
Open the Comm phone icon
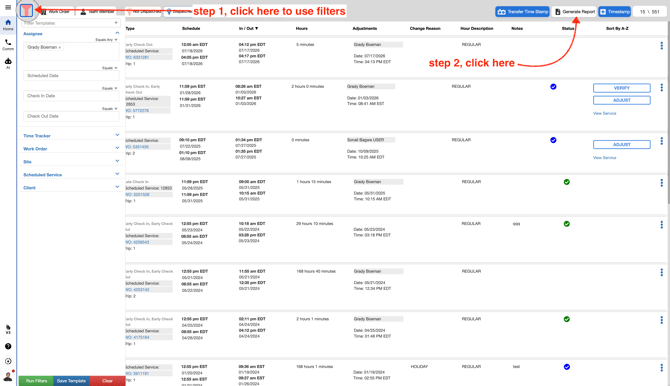8,44
